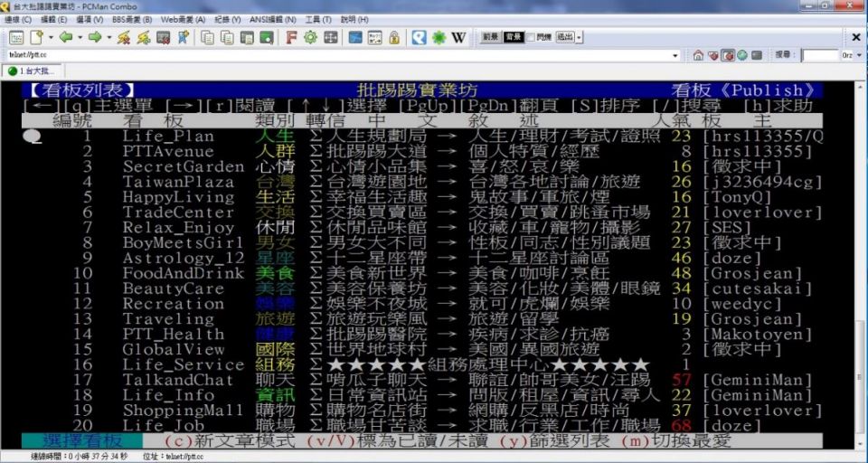The height and width of the screenshot is (463, 868).
Task: Click the highlighted red popup blocker icon
Action: (x=728, y=55)
